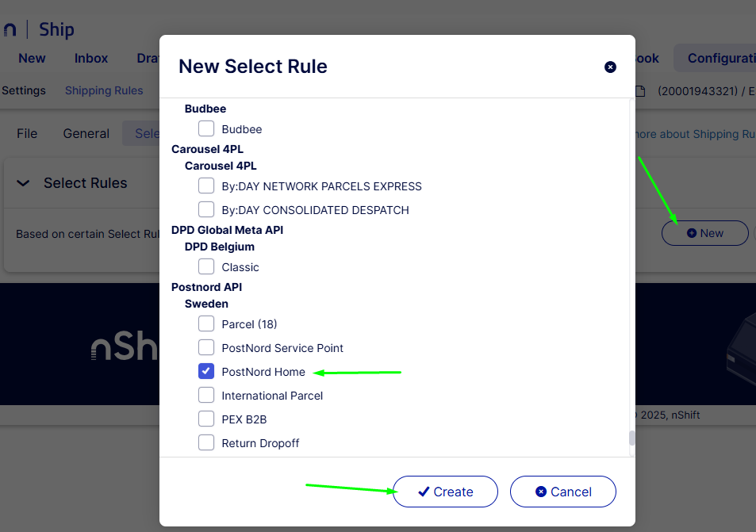This screenshot has width=756, height=532.
Task: Enable the International Parcel checkbox
Action: click(x=206, y=395)
